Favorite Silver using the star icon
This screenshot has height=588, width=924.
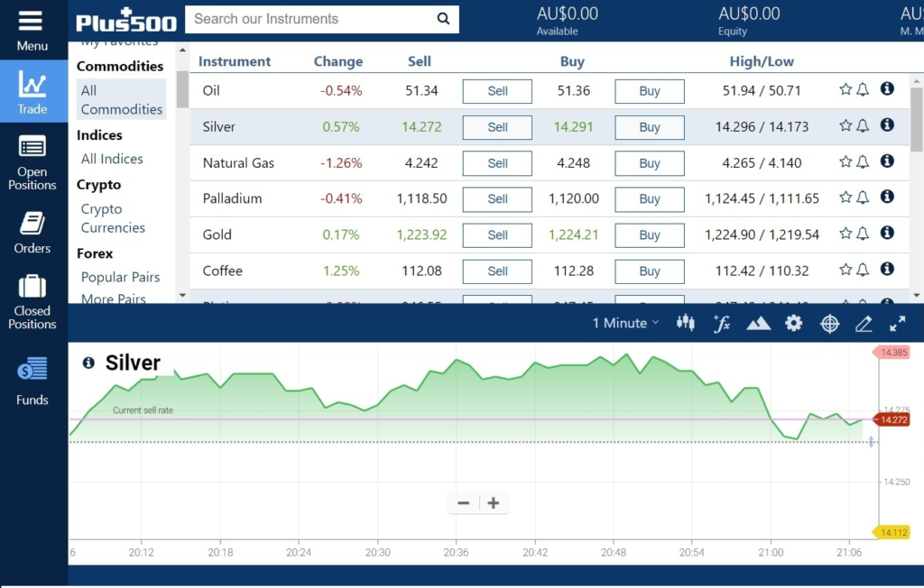pyautogui.click(x=845, y=125)
